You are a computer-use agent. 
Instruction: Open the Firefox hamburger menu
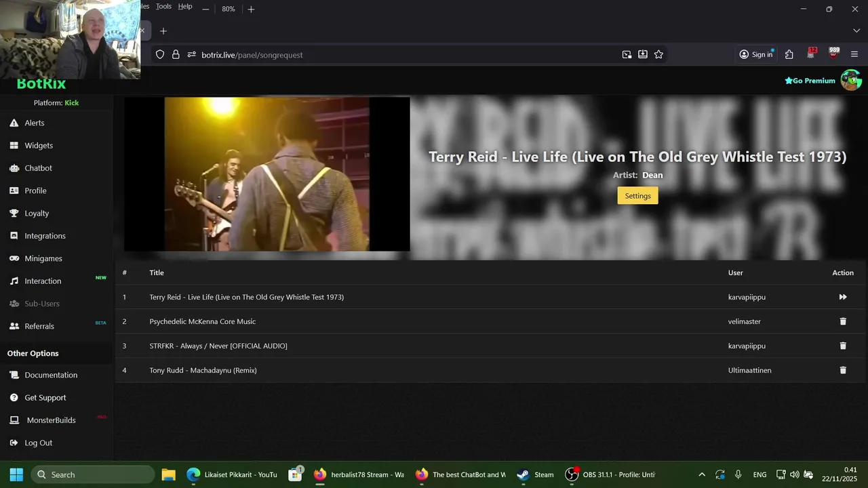pyautogui.click(x=854, y=54)
